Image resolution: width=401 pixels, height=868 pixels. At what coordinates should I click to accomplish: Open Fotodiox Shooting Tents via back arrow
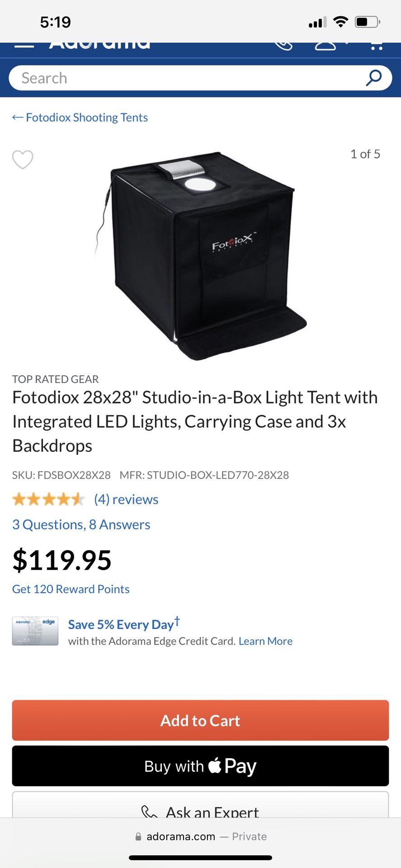click(80, 117)
